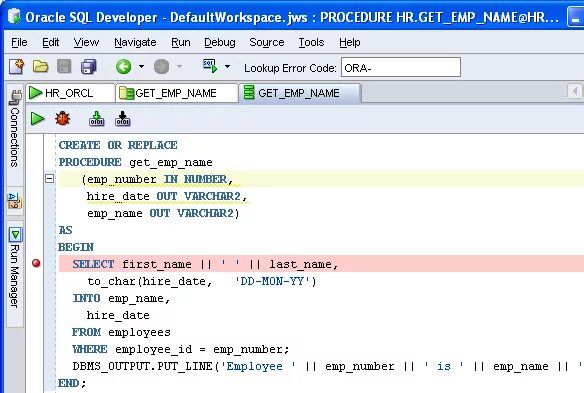The width and height of the screenshot is (584, 393).
Task: Open the Run menu
Action: (181, 42)
